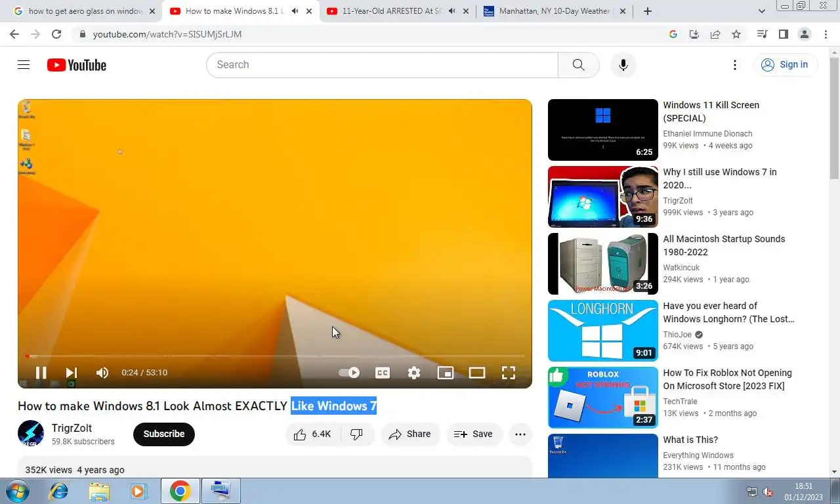Open Windows Longhorn video title

point(728,312)
